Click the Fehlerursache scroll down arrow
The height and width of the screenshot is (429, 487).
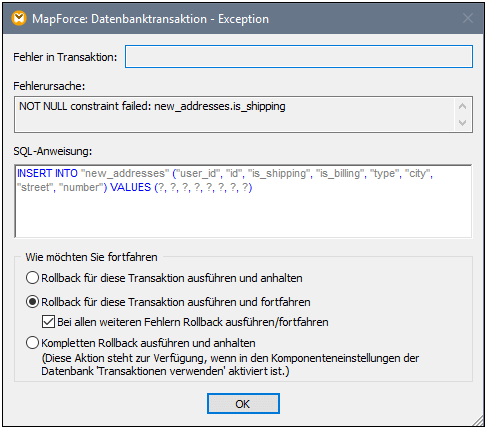coord(462,123)
